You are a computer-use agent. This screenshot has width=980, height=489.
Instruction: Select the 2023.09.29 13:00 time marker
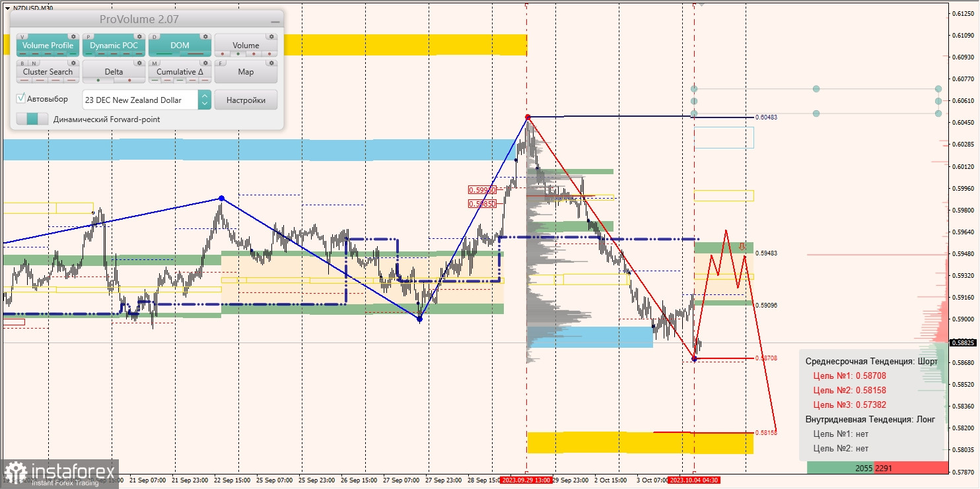tap(526, 480)
